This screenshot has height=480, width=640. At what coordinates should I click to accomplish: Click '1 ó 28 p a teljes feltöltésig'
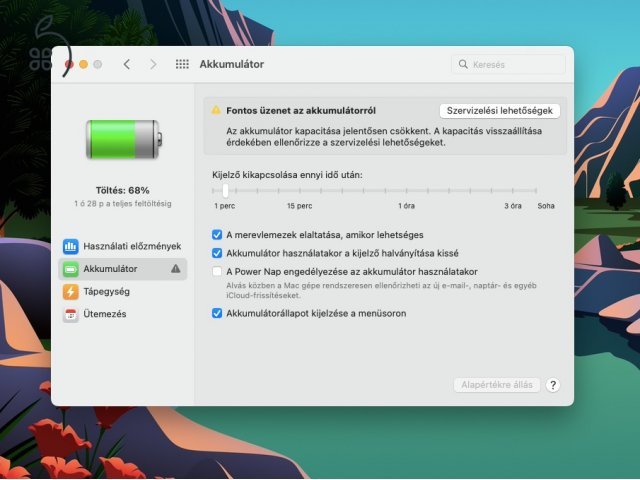[x=122, y=204]
